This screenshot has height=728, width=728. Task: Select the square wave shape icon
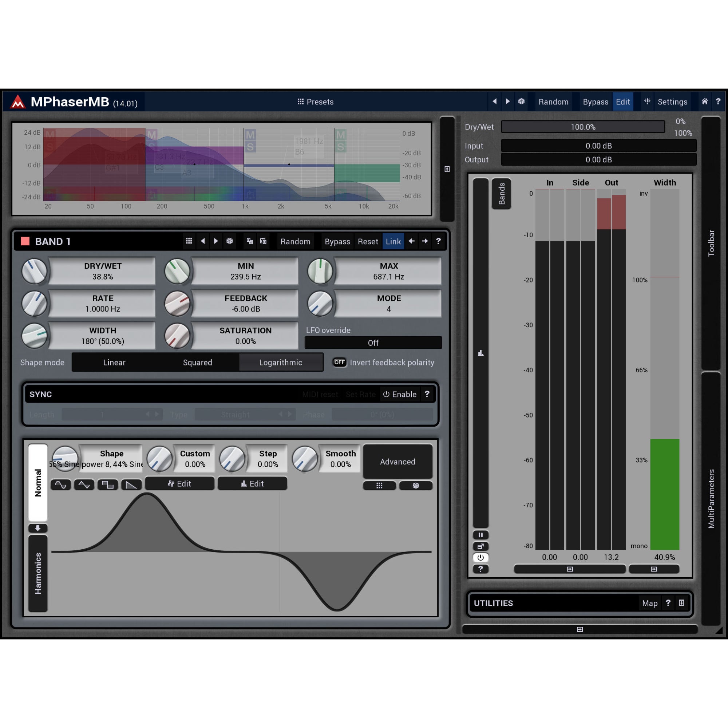pyautogui.click(x=108, y=484)
